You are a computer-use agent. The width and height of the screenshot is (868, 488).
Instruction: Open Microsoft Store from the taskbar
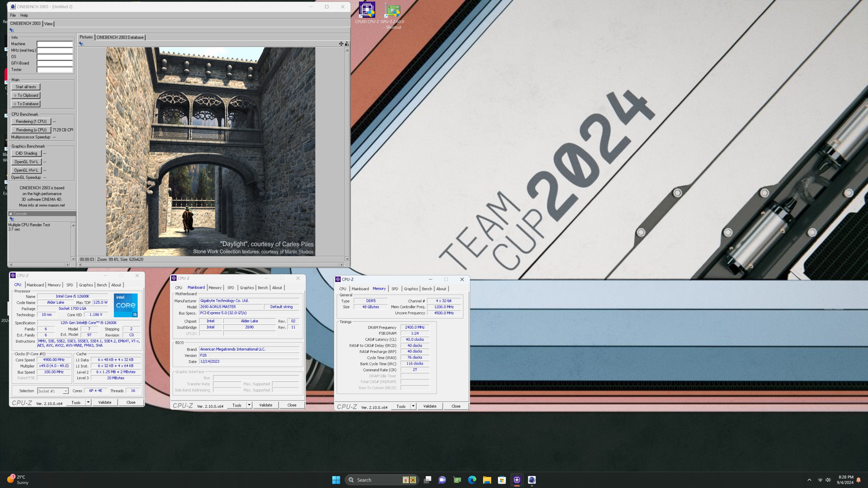tap(502, 480)
